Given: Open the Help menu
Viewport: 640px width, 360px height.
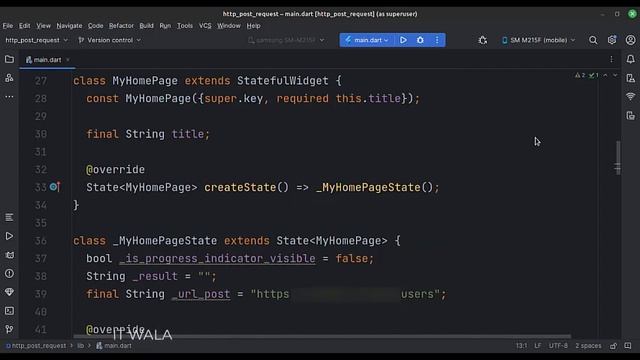Looking at the screenshot, I should [x=253, y=26].
